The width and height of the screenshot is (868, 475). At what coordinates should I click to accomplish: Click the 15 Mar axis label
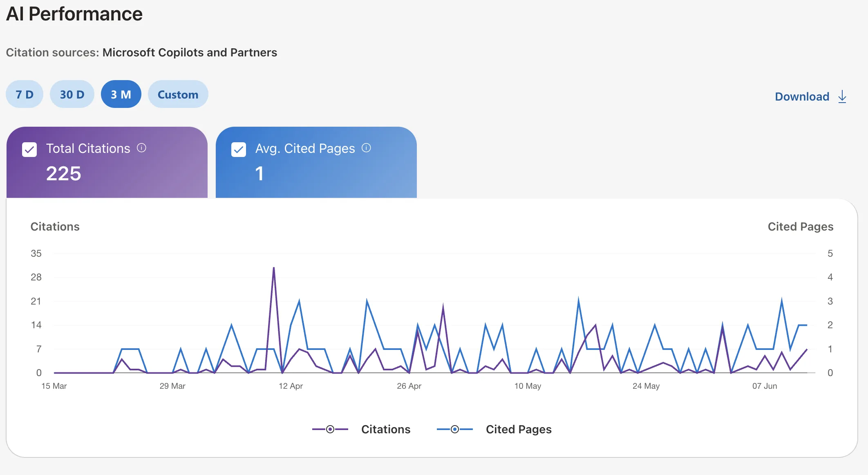[x=54, y=386]
